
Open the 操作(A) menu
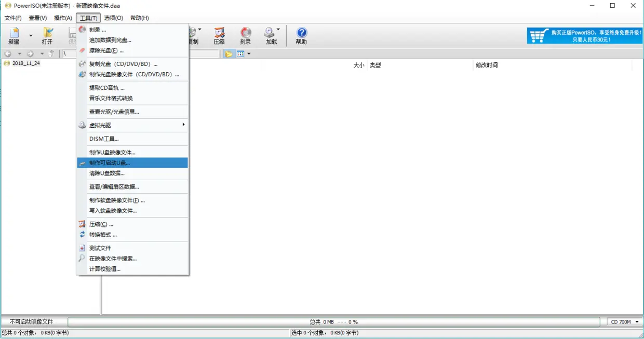click(x=63, y=18)
